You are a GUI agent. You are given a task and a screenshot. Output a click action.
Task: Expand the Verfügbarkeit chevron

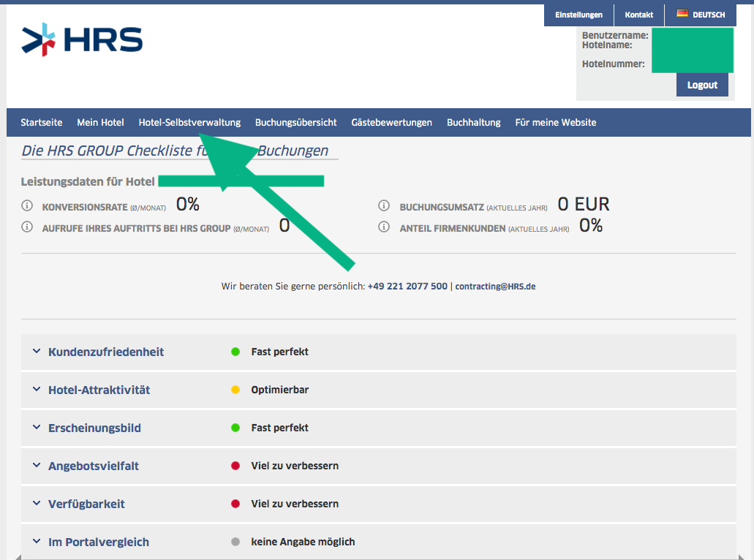[x=37, y=503]
